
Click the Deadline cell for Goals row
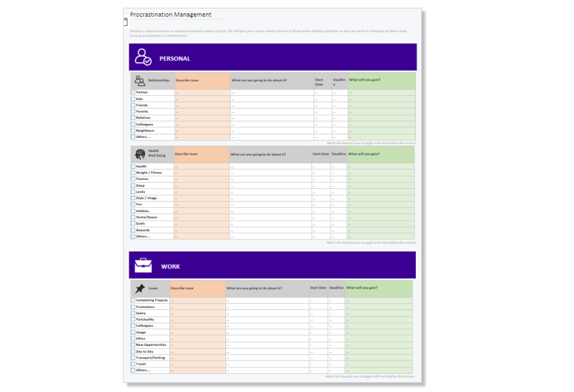(x=339, y=223)
